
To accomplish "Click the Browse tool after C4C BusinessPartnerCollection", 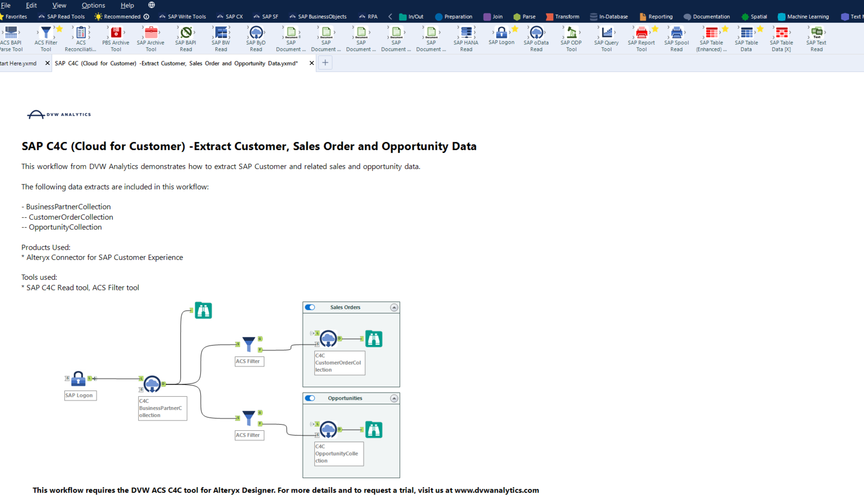I will point(203,310).
